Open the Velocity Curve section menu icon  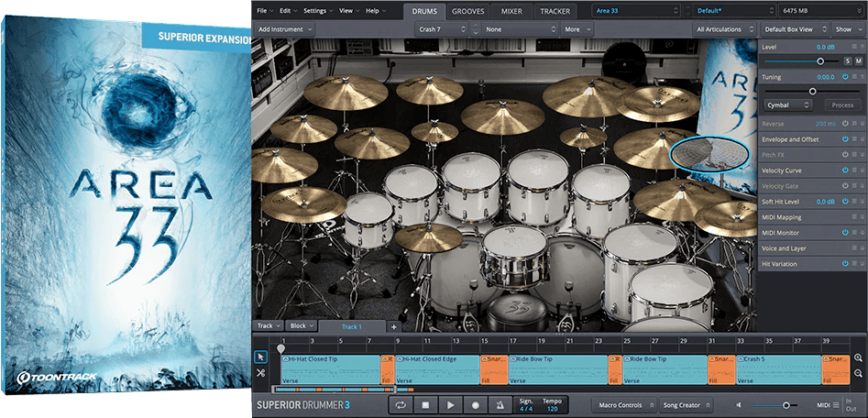coord(854,170)
